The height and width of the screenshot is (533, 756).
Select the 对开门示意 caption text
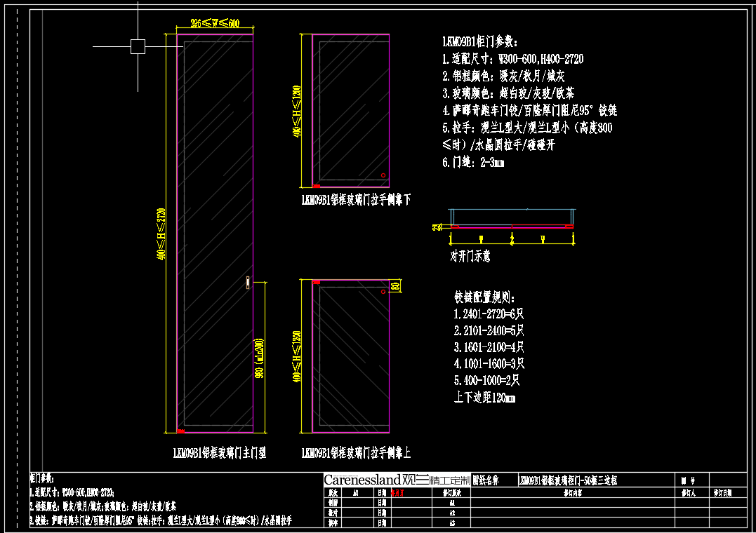470,257
